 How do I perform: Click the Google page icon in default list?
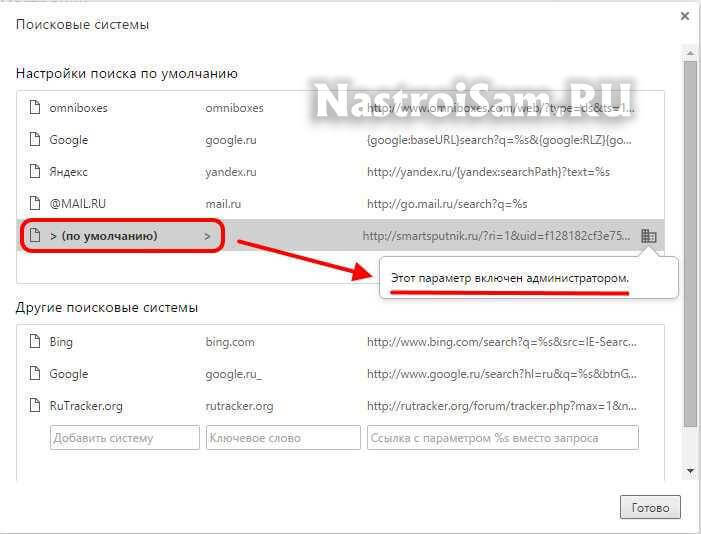pos(34,140)
